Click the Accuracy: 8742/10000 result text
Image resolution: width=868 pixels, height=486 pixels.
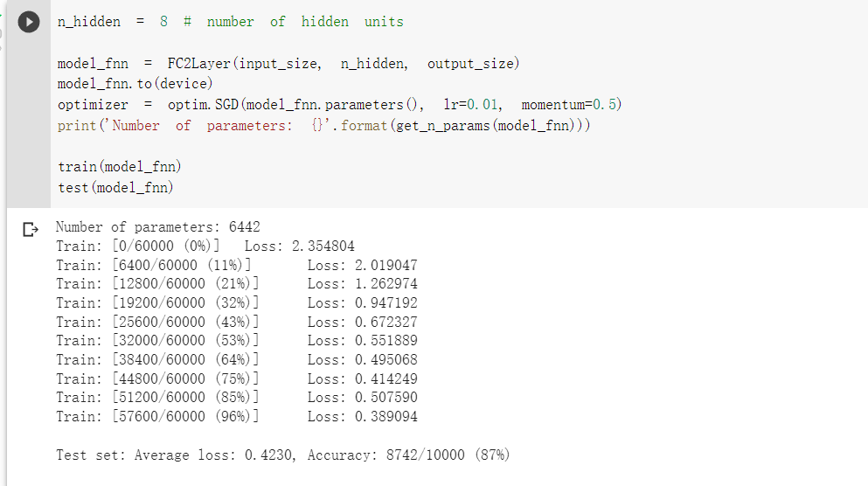(x=408, y=455)
